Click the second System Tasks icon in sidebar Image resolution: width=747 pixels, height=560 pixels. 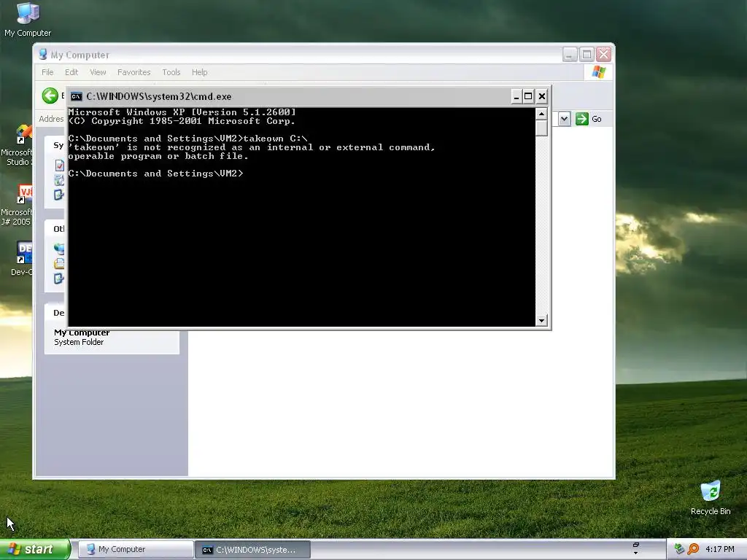(x=60, y=180)
